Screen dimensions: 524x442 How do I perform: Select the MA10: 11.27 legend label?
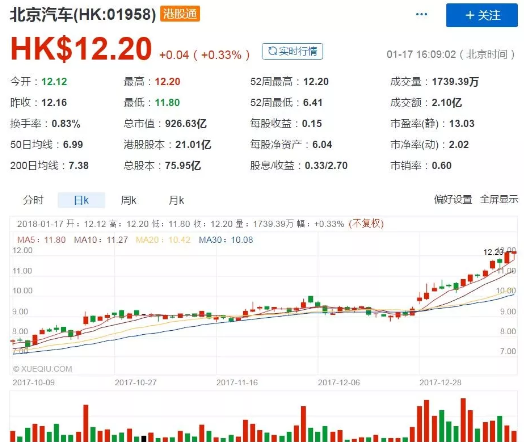coord(101,240)
